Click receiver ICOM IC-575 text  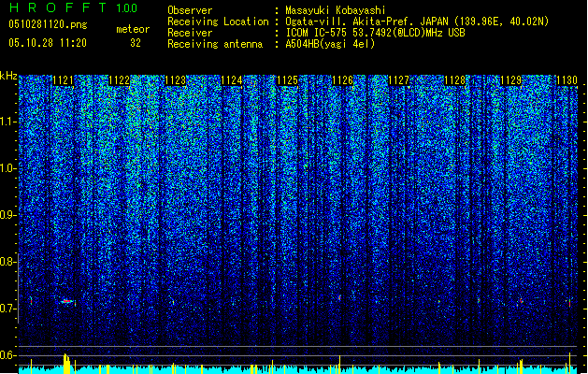click(375, 33)
